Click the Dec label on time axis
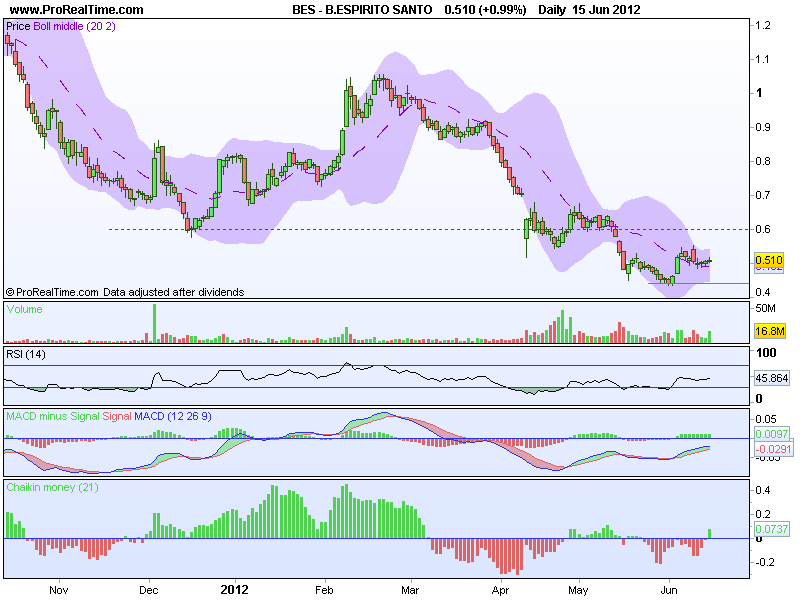 click(x=148, y=590)
